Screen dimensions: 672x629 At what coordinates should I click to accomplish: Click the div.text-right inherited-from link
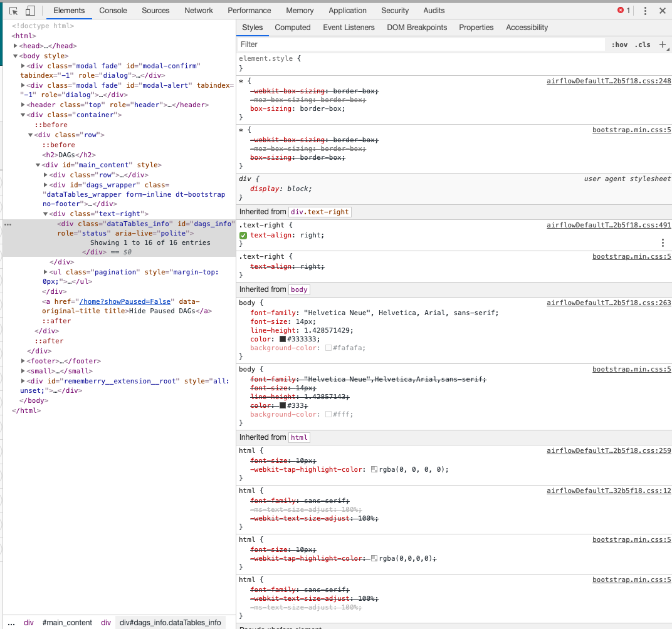tap(320, 212)
